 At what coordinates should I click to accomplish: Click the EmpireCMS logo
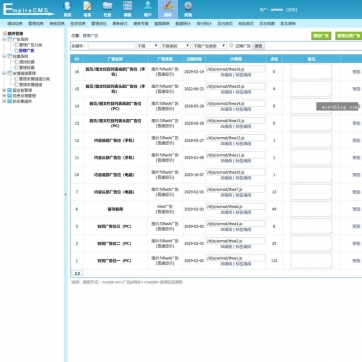pyautogui.click(x=28, y=9)
